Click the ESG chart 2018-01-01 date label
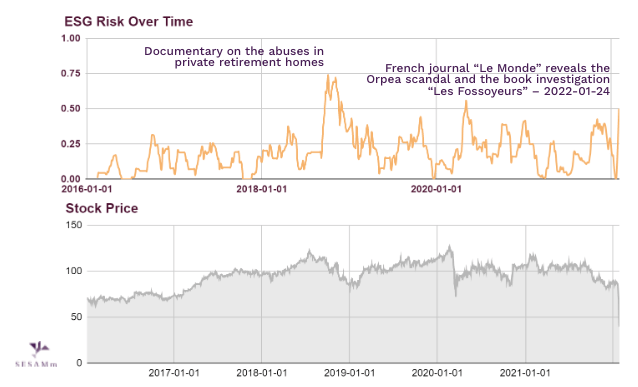 (262, 189)
